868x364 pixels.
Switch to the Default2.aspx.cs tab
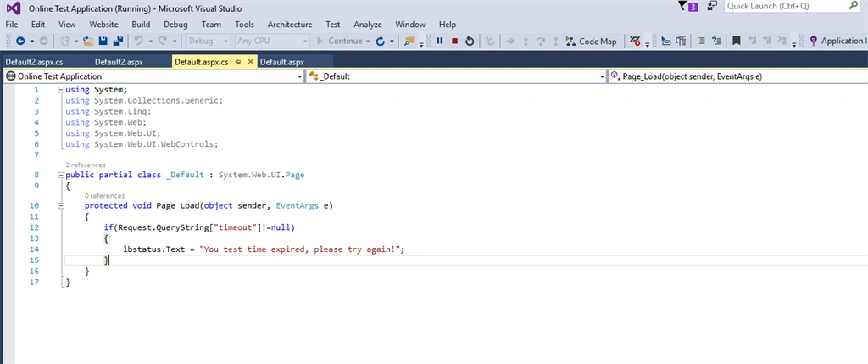point(34,62)
